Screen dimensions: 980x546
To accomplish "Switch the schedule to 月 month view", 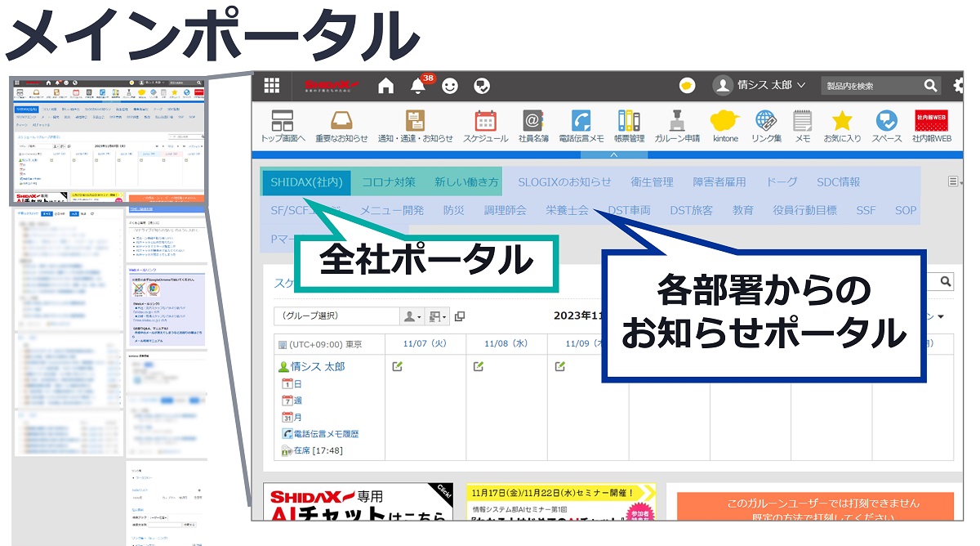I will (x=294, y=417).
